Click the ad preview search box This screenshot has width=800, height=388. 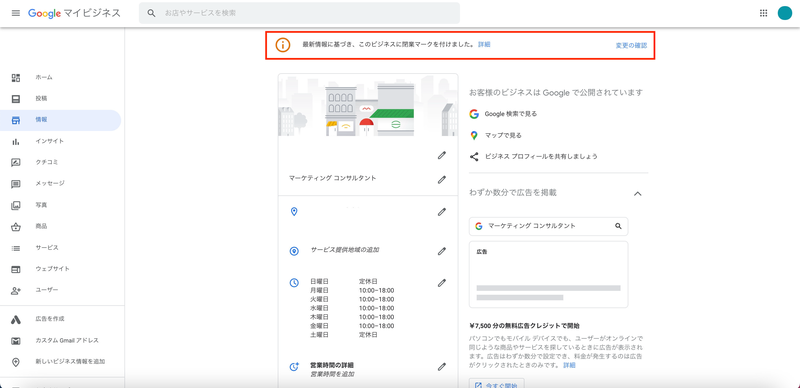coord(548,226)
